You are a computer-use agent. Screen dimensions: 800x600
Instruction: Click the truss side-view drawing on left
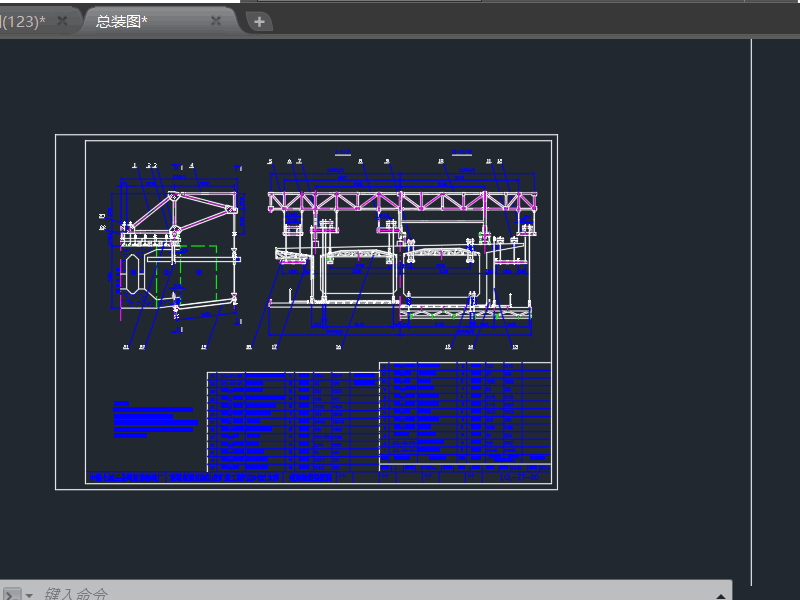173,249
